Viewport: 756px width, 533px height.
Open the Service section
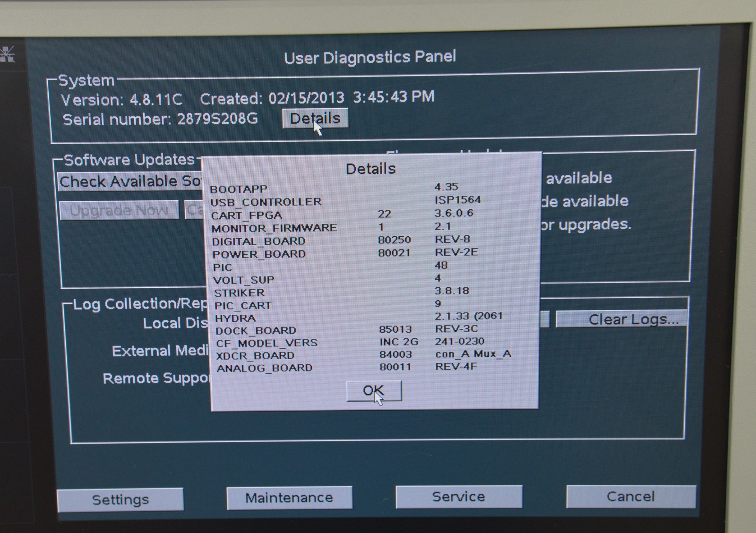click(459, 497)
